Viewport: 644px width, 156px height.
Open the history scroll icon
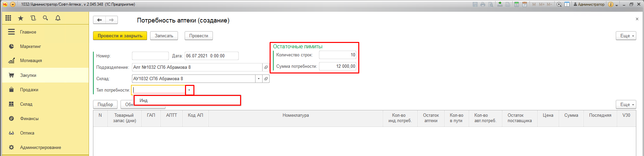coord(33,18)
